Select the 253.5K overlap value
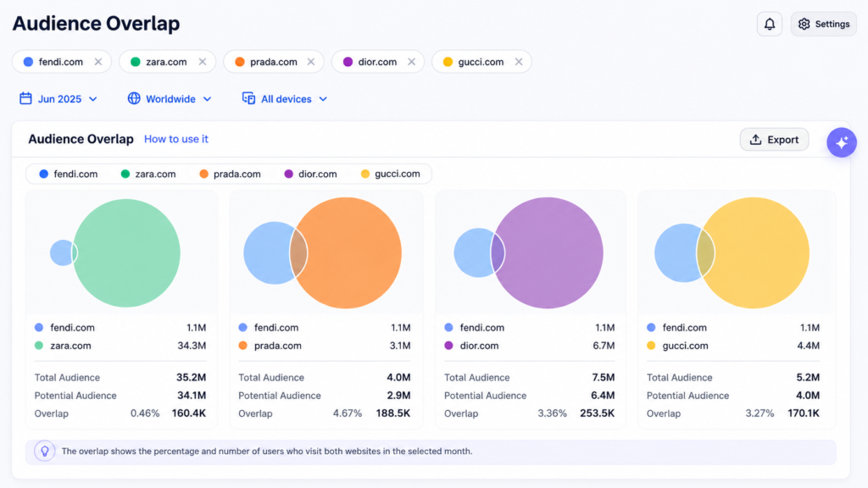868x488 pixels. (598, 413)
